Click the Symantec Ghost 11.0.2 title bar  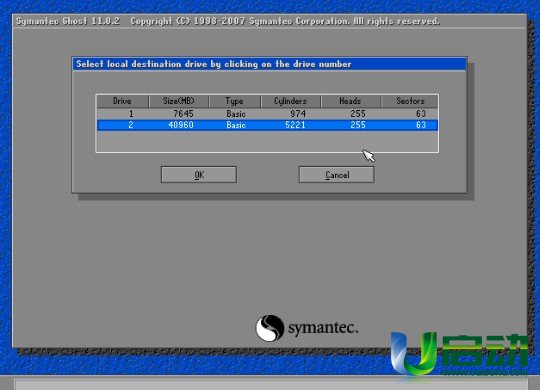[x=270, y=21]
